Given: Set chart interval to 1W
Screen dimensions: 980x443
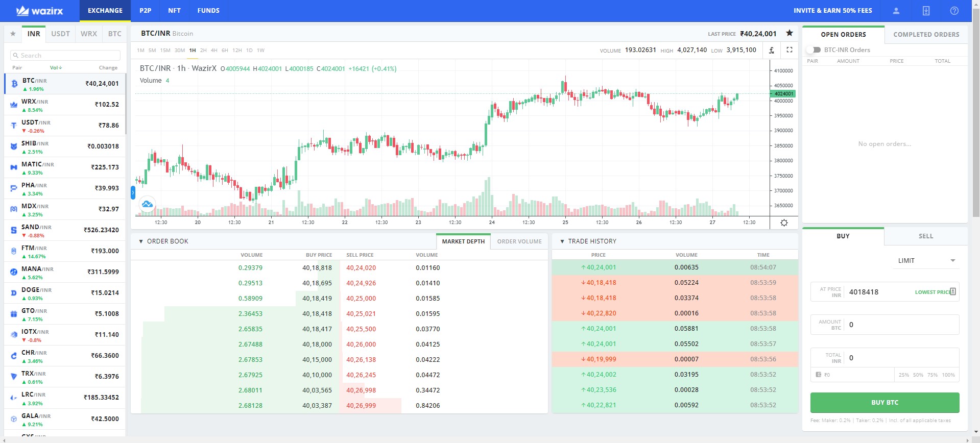Looking at the screenshot, I should pyautogui.click(x=260, y=51).
